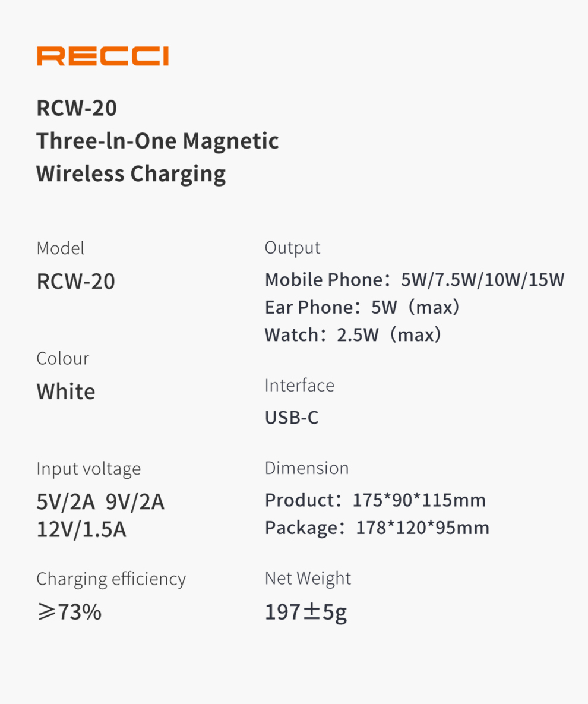Screen dimensions: 588x704
Task: Click the orange RECCI logo
Action: tap(102, 56)
